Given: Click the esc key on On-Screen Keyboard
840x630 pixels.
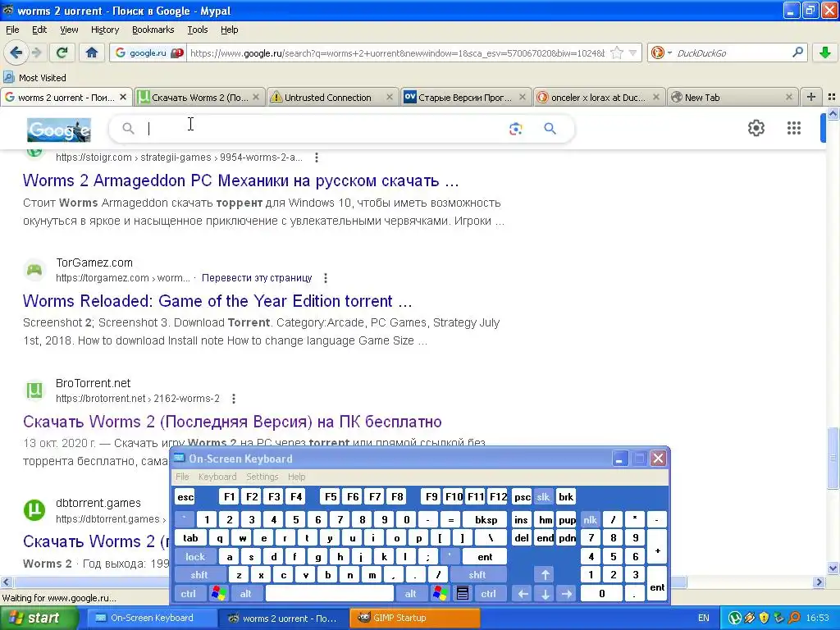Looking at the screenshot, I should tap(185, 497).
